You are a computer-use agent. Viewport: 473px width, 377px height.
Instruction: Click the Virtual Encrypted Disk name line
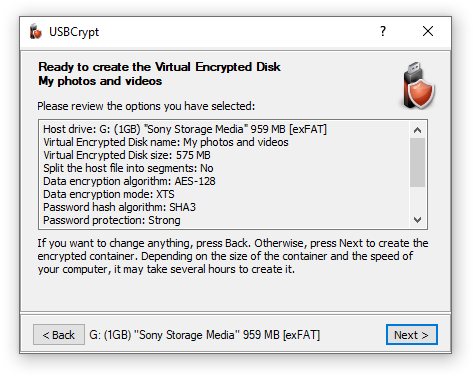[166, 142]
